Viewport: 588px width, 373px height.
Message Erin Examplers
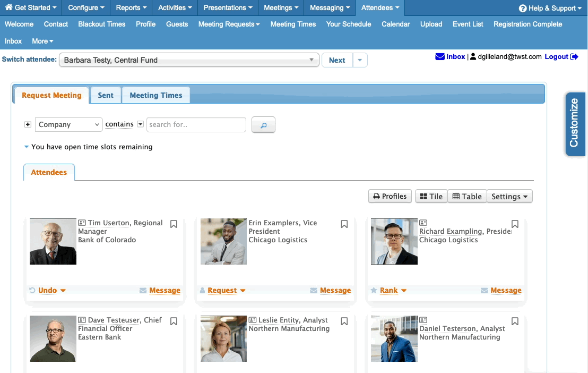[x=335, y=290]
